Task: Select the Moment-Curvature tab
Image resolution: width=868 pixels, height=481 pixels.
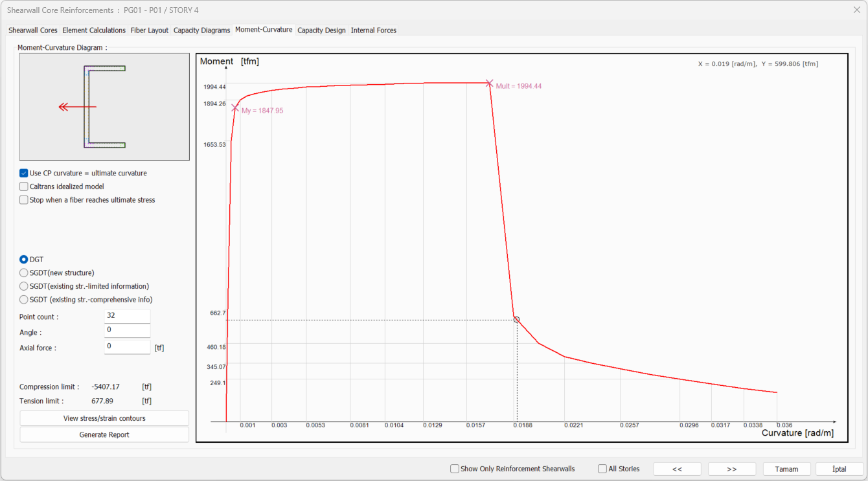Action: 264,30
